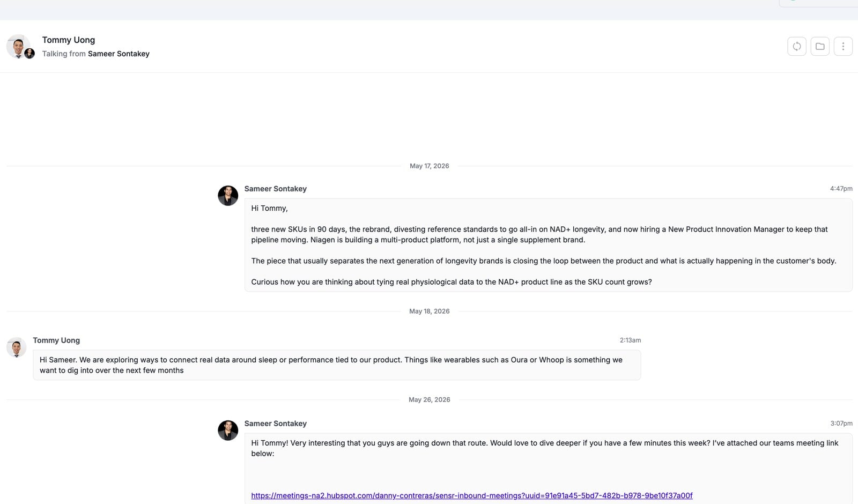The width and height of the screenshot is (858, 504).
Task: Click Sameer's avatar on May 17 message
Action: coord(228,196)
